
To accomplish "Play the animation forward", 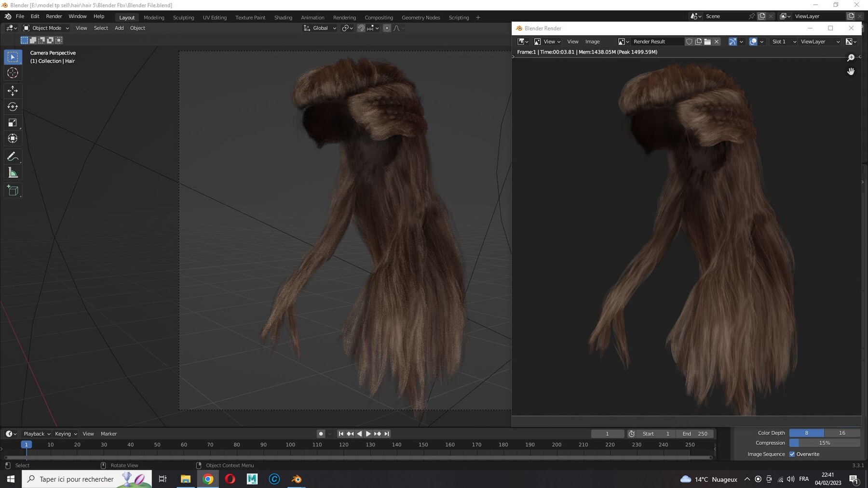I will click(x=368, y=434).
